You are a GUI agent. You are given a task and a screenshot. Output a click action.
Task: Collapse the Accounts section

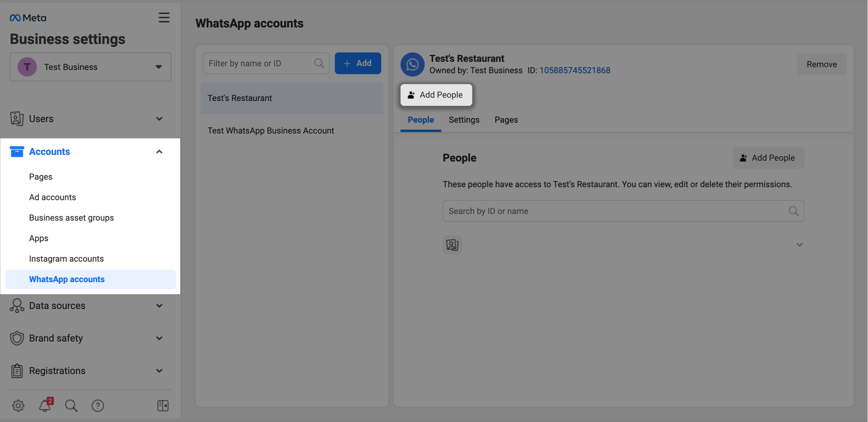coord(159,152)
